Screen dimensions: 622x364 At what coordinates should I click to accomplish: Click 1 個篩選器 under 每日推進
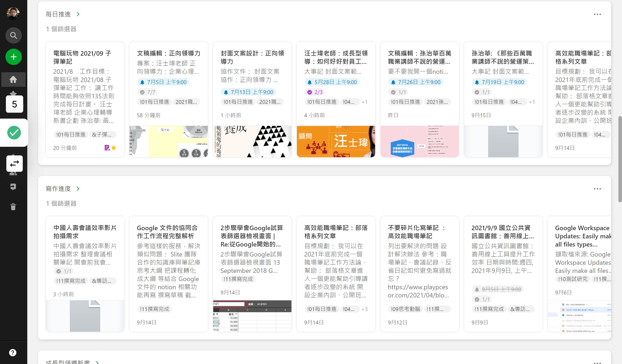(x=61, y=29)
